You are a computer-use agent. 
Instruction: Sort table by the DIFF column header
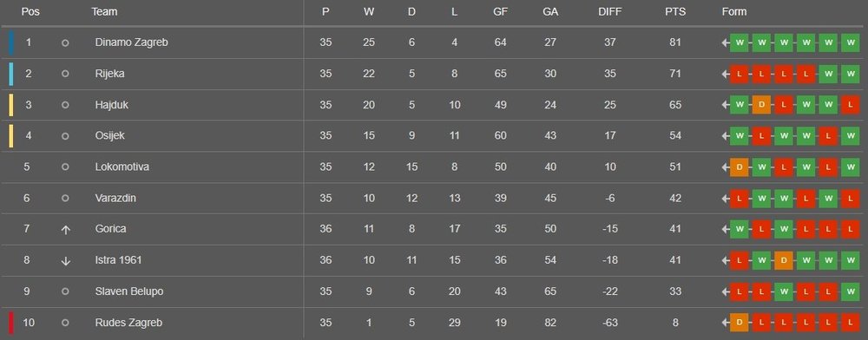[610, 11]
